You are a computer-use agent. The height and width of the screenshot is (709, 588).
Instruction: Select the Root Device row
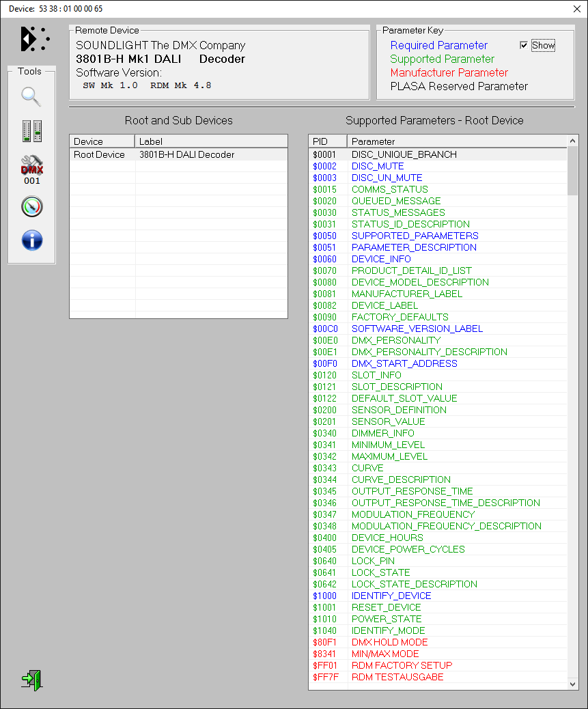point(100,154)
